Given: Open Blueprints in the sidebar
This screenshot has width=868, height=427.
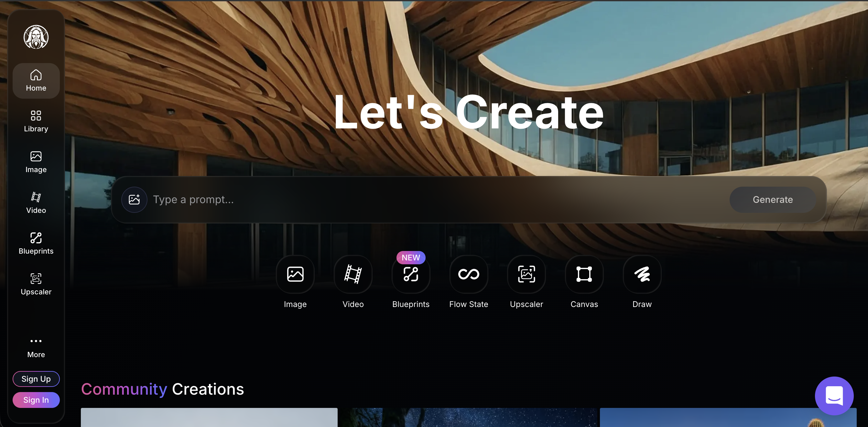Looking at the screenshot, I should pyautogui.click(x=36, y=244).
